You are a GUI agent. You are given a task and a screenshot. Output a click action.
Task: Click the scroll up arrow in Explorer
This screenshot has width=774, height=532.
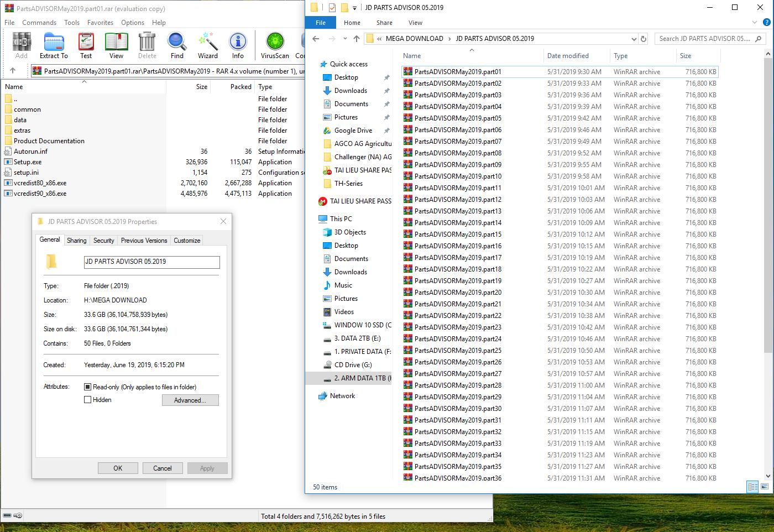click(769, 53)
